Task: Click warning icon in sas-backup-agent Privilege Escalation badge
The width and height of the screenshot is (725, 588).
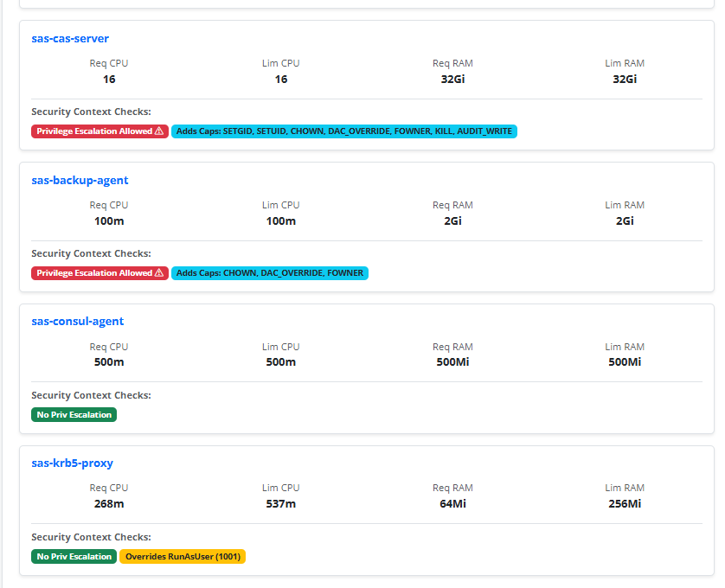Action: tap(159, 272)
